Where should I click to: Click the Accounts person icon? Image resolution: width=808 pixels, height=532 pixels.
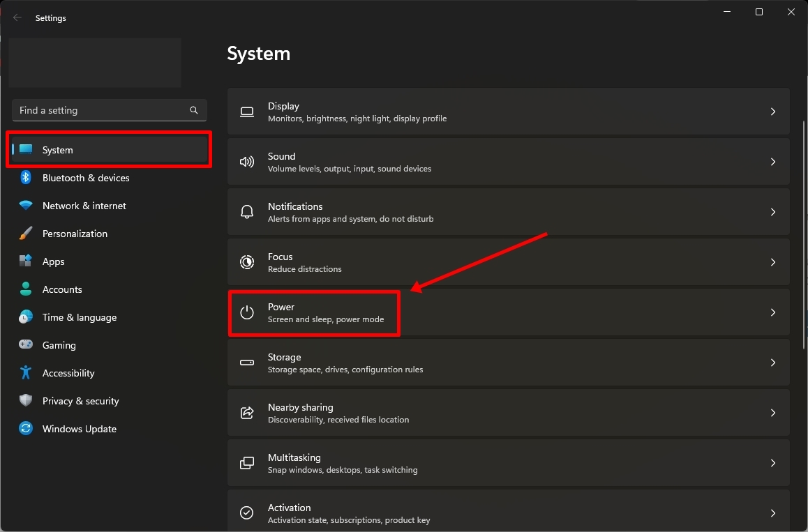[26, 289]
